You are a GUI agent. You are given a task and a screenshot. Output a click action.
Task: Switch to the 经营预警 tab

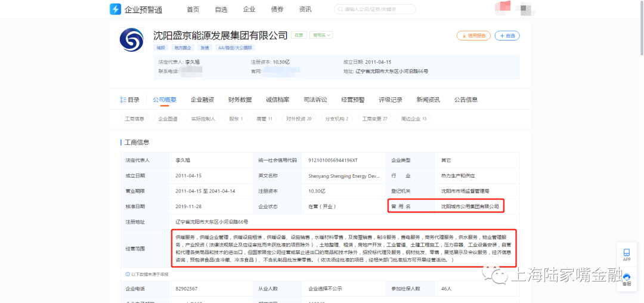click(353, 100)
